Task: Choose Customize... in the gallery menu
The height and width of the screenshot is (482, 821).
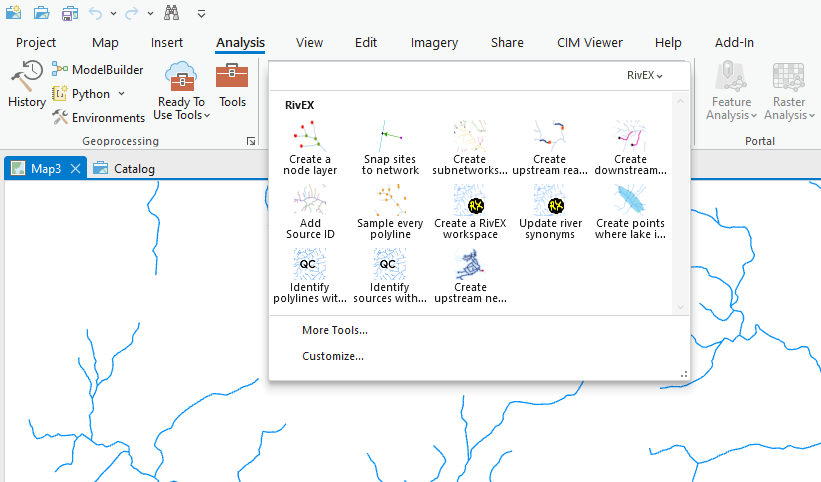Action: point(333,356)
